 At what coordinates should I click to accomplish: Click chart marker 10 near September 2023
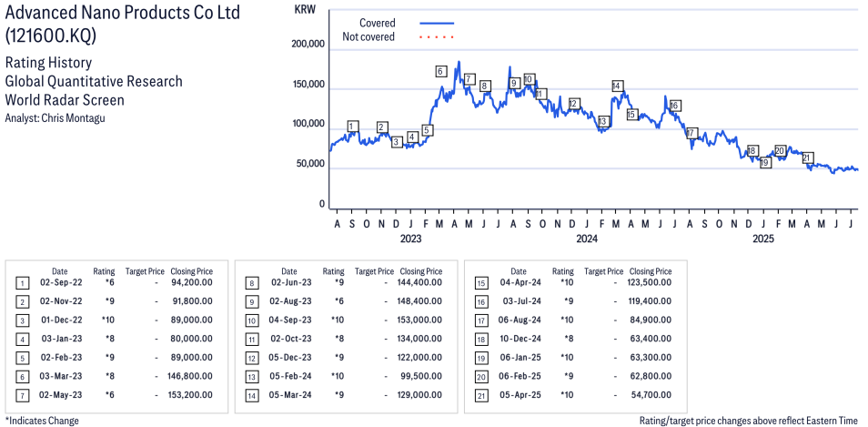click(x=529, y=78)
